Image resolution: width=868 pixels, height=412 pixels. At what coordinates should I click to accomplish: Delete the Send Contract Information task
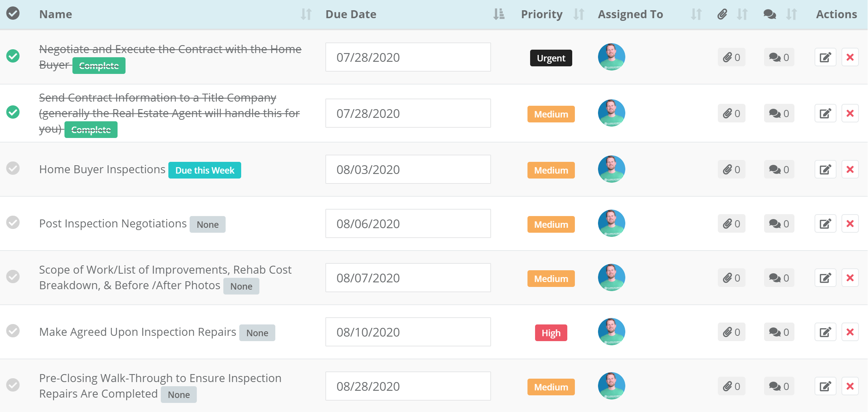(x=850, y=113)
